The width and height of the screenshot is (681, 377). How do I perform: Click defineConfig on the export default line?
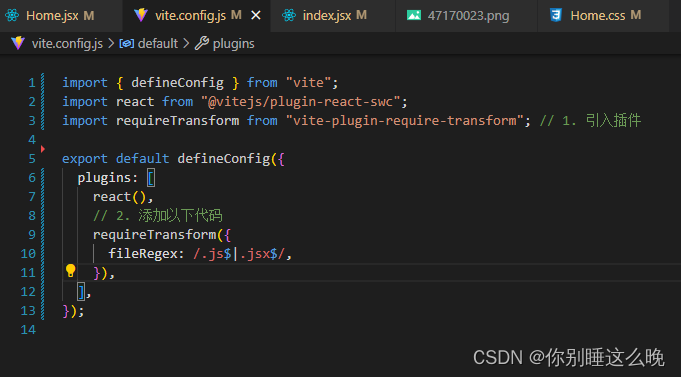(224, 159)
